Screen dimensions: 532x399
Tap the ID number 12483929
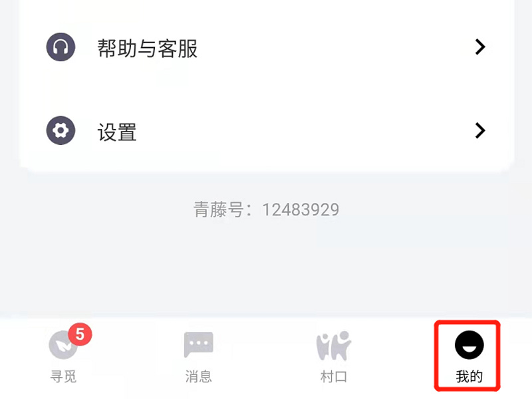pyautogui.click(x=301, y=209)
